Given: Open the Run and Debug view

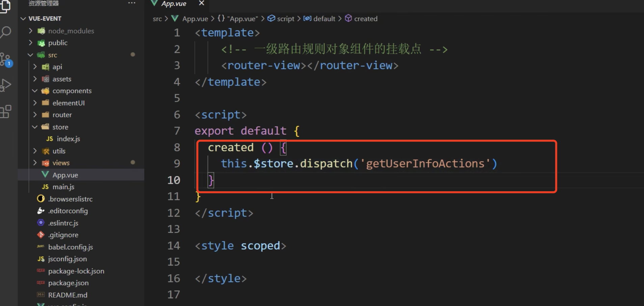Looking at the screenshot, I should 6,85.
